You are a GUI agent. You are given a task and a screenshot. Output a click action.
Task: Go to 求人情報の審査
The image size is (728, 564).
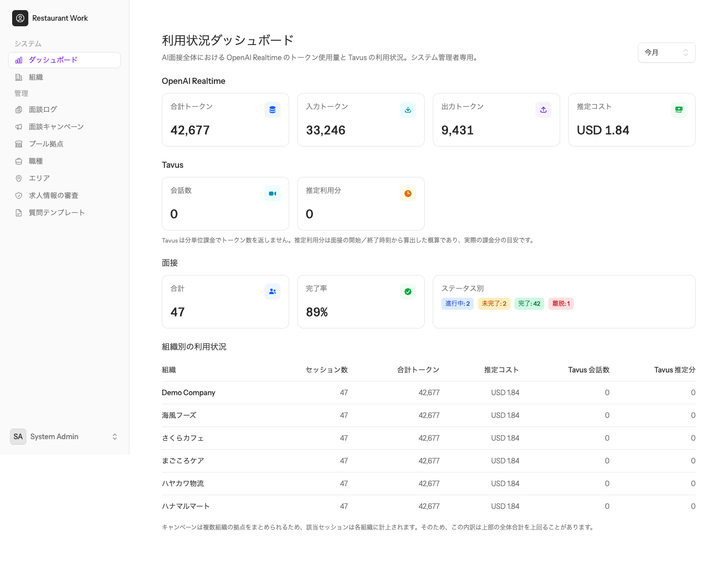pyautogui.click(x=64, y=196)
